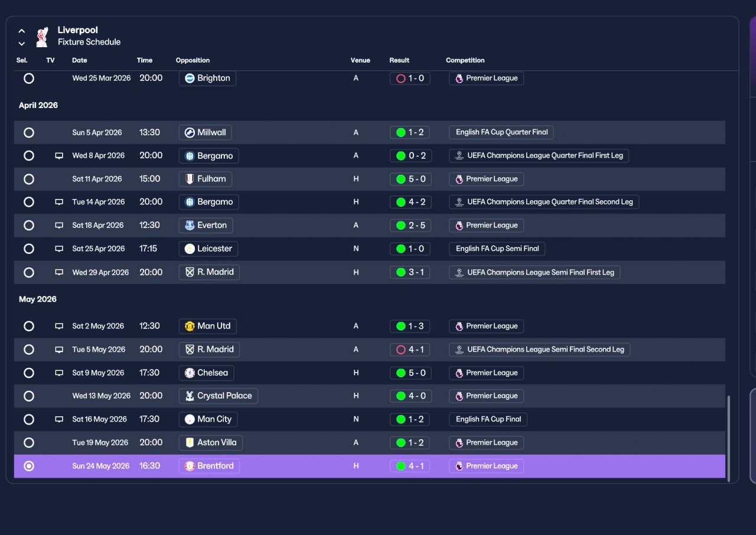Open the Crystal Palace opposition link

point(219,396)
